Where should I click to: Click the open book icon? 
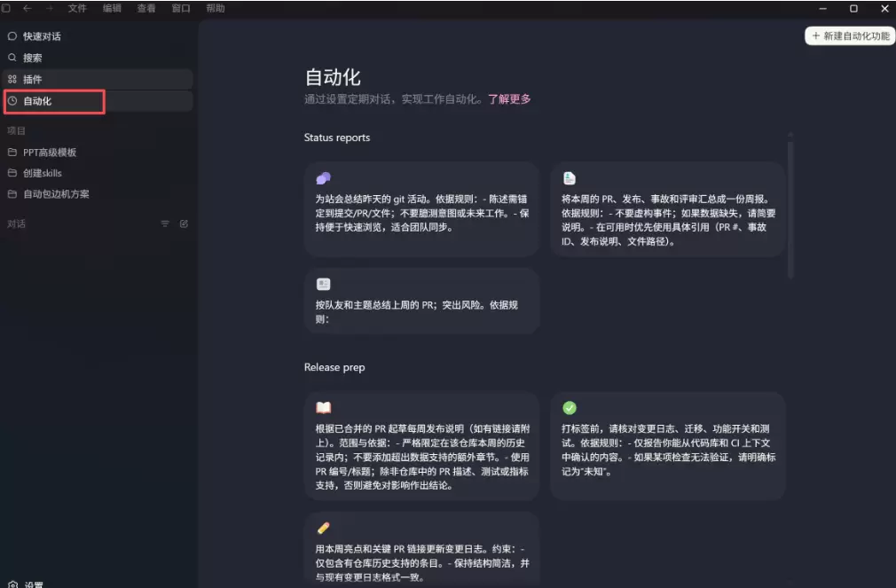pyautogui.click(x=324, y=407)
